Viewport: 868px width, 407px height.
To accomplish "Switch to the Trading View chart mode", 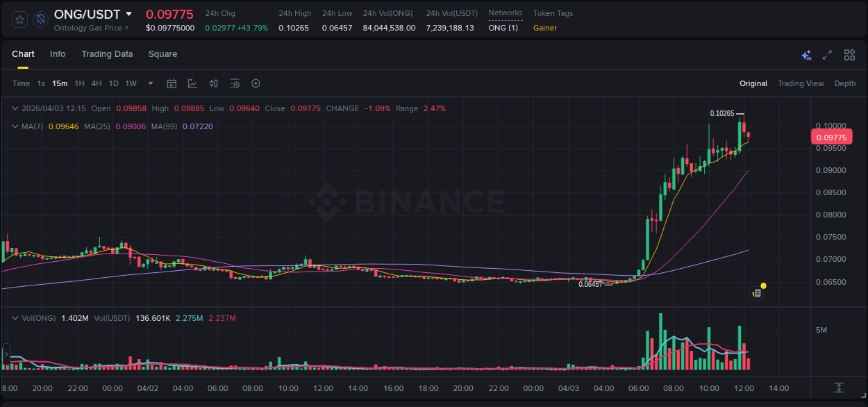I will (801, 83).
